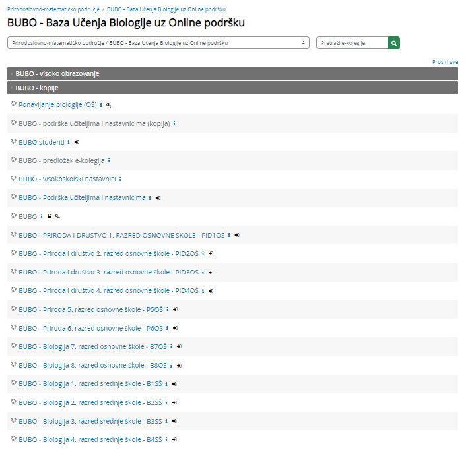The height and width of the screenshot is (450, 476).
Task: Click enrolment icon for B3SŠ course
Action: pos(174,421)
